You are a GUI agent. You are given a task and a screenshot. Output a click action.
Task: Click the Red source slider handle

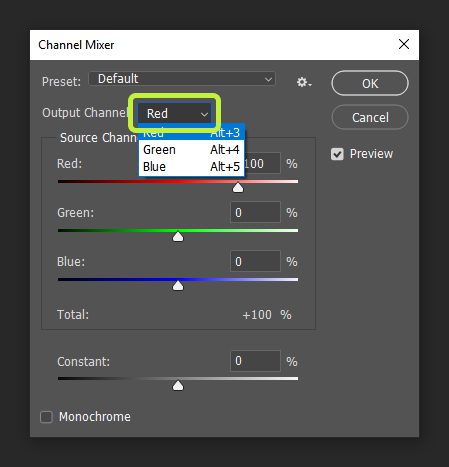point(238,187)
